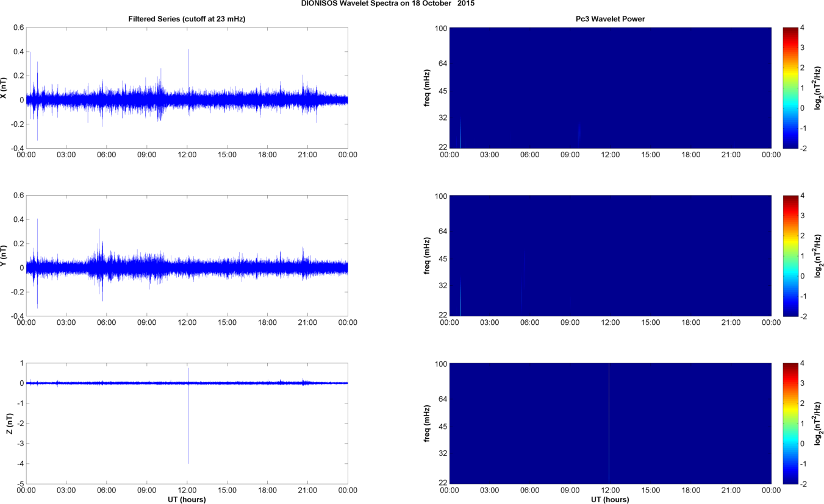Click "4" at top of the top colorbar
The image size is (824, 504).
tap(803, 27)
